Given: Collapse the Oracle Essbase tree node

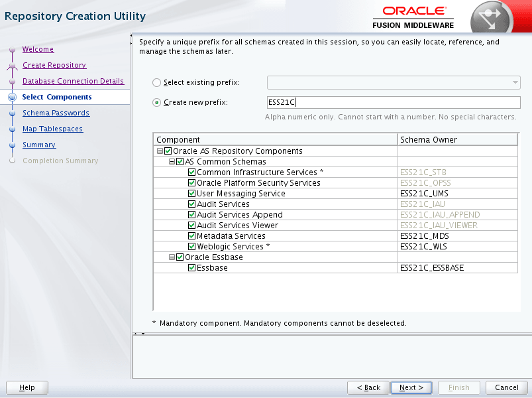Looking at the screenshot, I should [172, 257].
